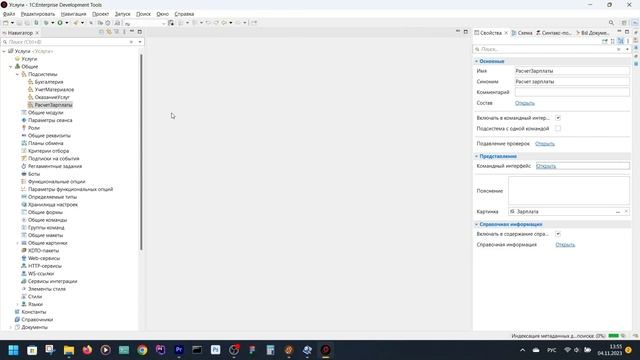640x360 pixels.
Task: Select the УчетМатериалов subsystem
Action: pyautogui.click(x=54, y=89)
